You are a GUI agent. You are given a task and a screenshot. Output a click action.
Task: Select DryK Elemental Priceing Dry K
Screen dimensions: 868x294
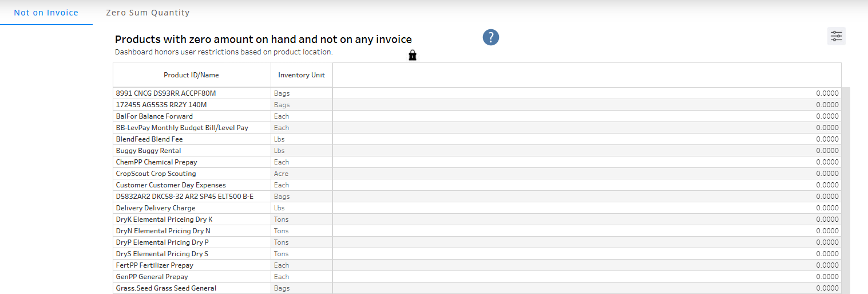pos(477,219)
